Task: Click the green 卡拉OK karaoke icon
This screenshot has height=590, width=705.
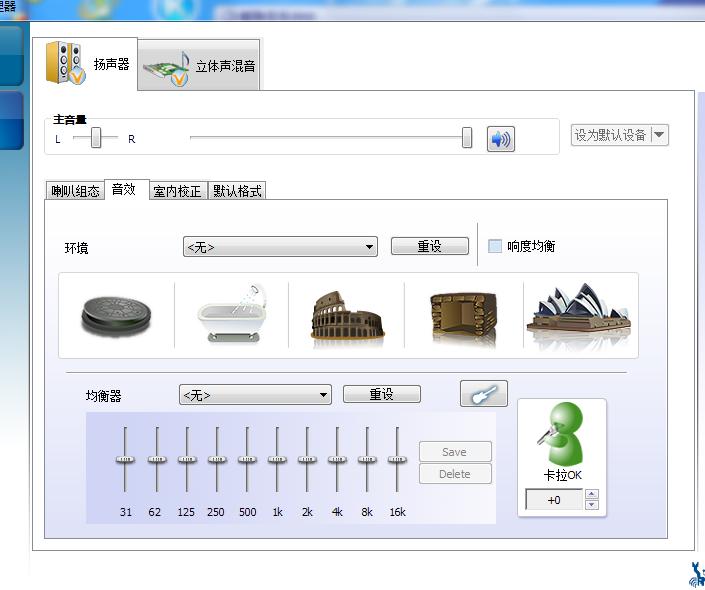Action: (562, 434)
